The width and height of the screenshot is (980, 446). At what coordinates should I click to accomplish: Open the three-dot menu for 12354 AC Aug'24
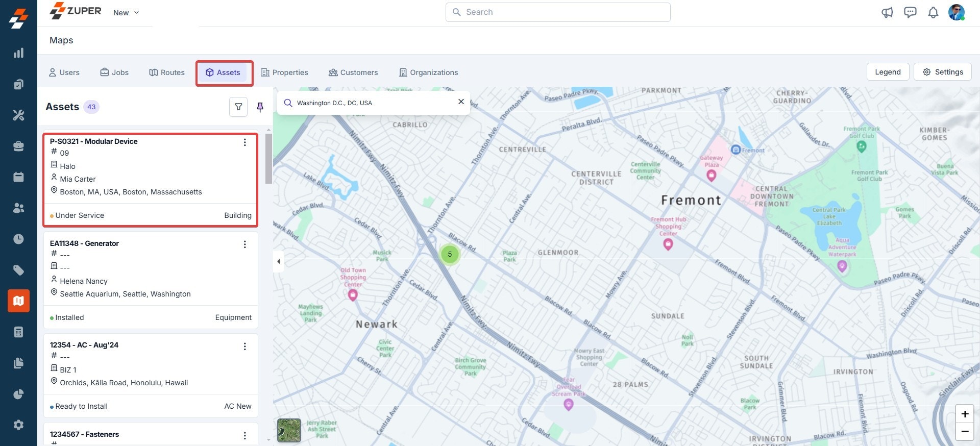(245, 346)
